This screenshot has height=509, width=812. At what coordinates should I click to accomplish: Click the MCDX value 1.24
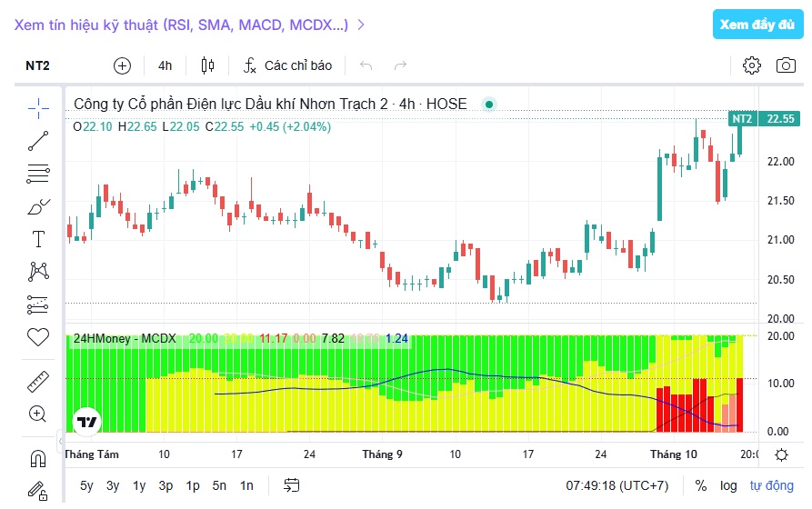(396, 339)
